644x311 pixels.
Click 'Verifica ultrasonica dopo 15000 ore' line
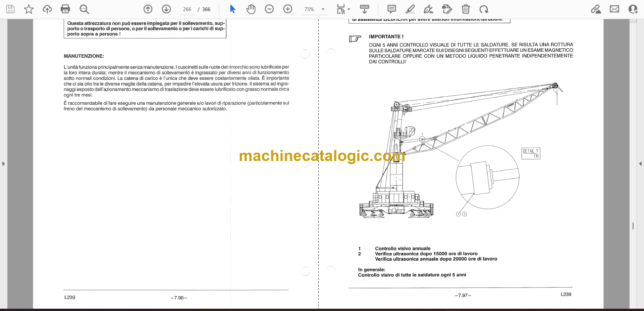[426, 254]
